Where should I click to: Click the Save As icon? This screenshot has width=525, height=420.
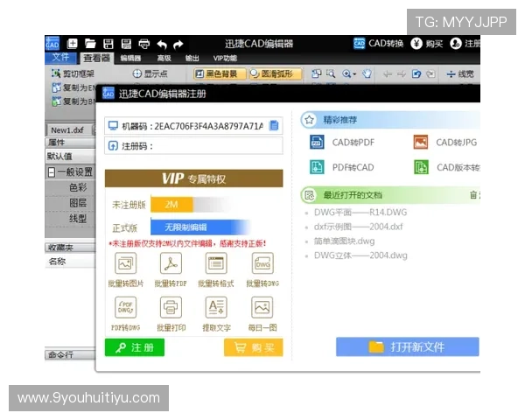(126, 44)
